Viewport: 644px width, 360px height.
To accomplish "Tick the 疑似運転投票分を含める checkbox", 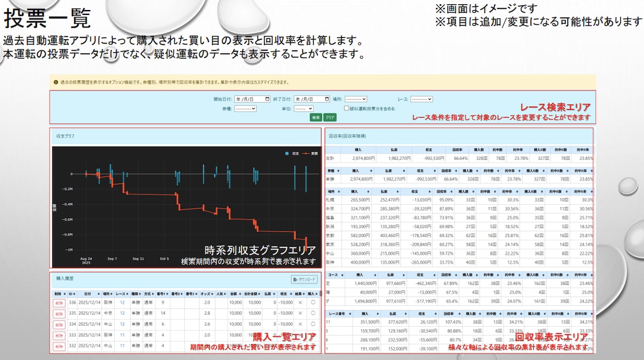I will [346, 108].
